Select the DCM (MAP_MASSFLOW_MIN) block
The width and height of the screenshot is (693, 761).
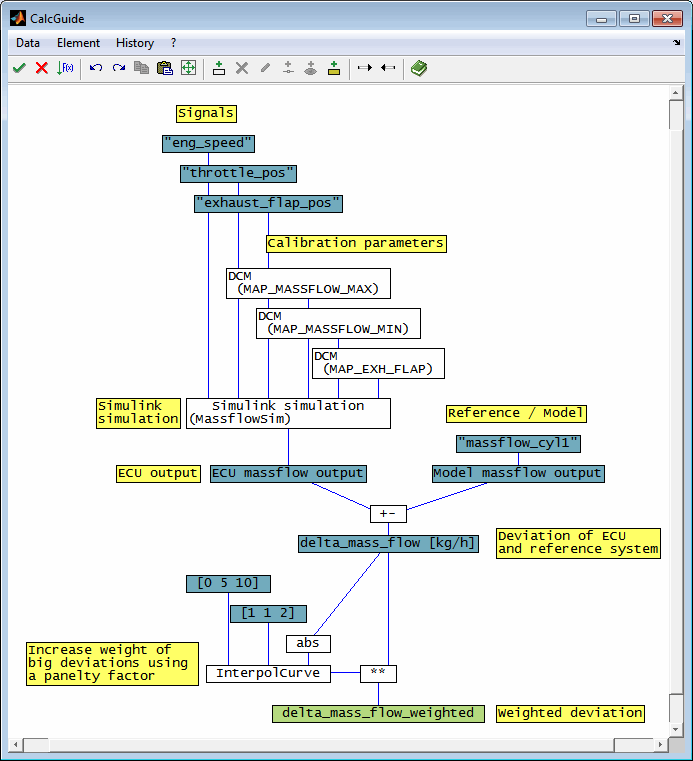coord(338,323)
